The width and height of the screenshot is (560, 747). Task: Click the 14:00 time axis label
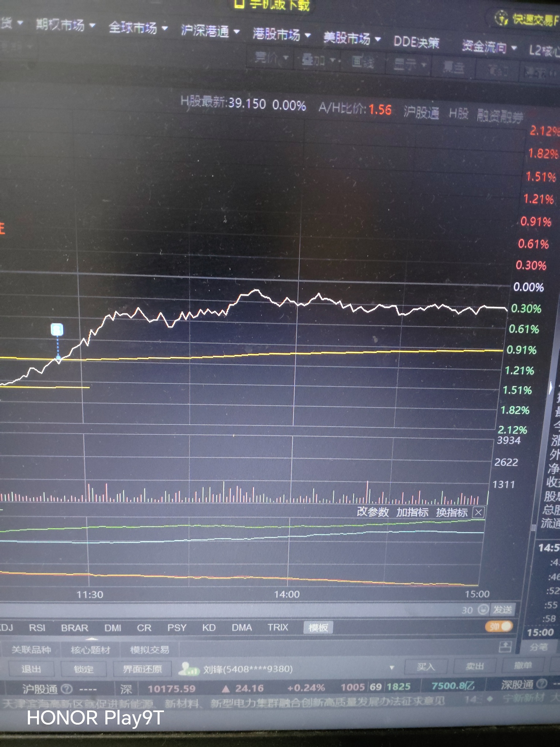(x=287, y=594)
